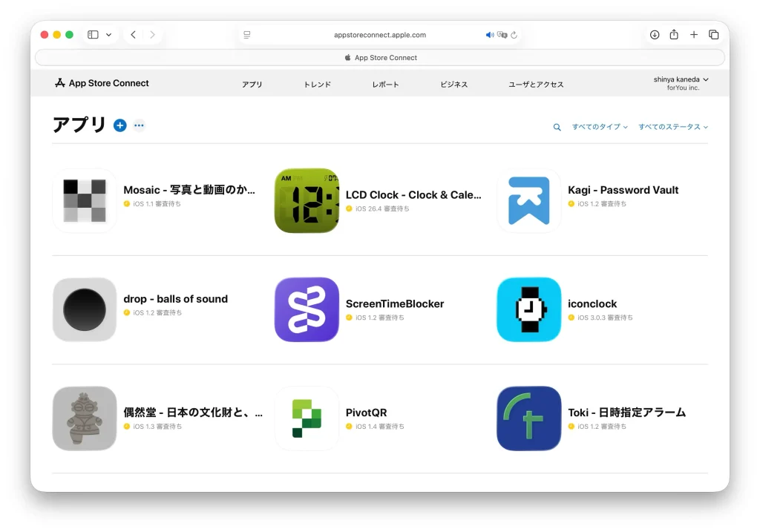Open the Toki alarm app icon
Screen dimensions: 760x532
tap(528, 418)
